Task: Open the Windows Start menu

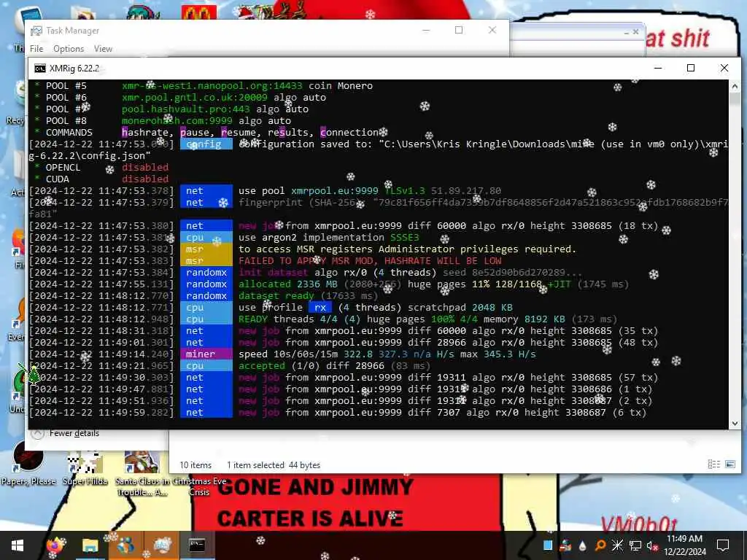Action: (18, 545)
